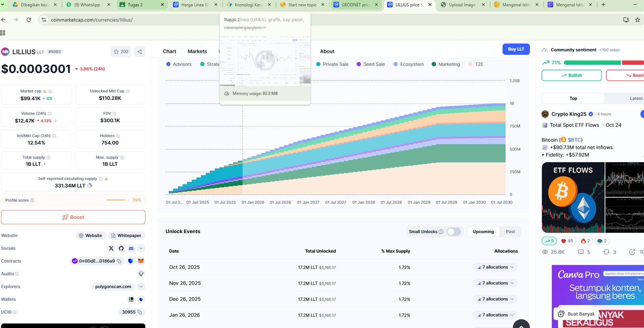
Task: Open the X (Twitter) social link icon
Action: click(111, 248)
